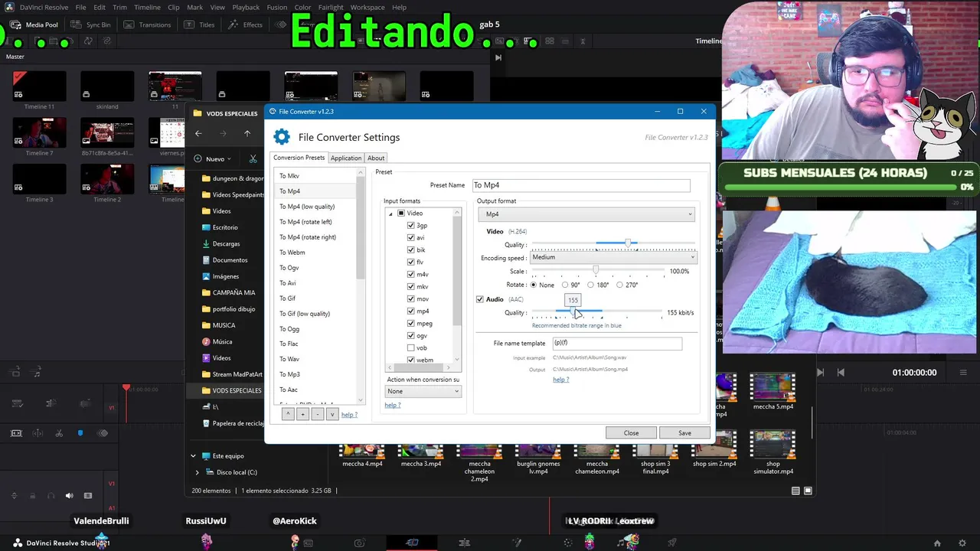Select the blade scissors tool in timeline toolbar
The width and height of the screenshot is (980, 551).
click(59, 433)
